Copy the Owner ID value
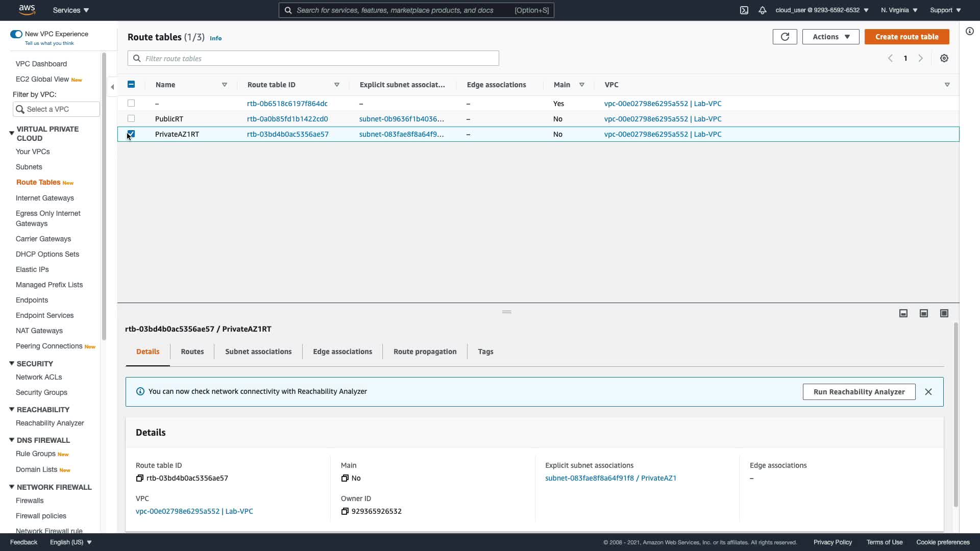This screenshot has height=551, width=980. (345, 511)
